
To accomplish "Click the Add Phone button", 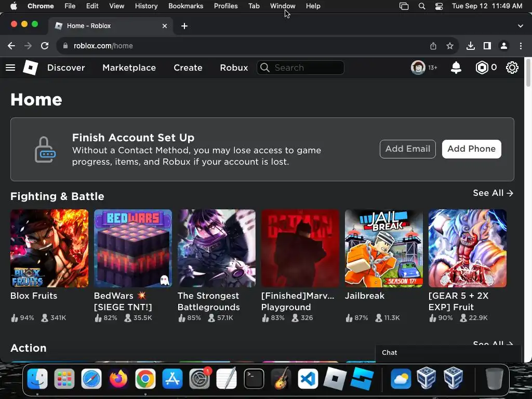I will coord(471,149).
